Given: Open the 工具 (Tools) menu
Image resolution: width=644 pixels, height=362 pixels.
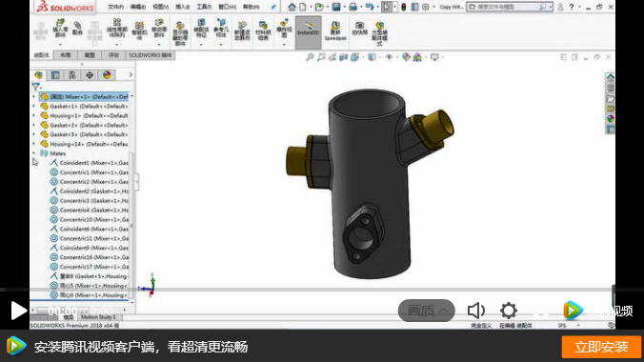Looking at the screenshot, I should pyautogui.click(x=204, y=7).
